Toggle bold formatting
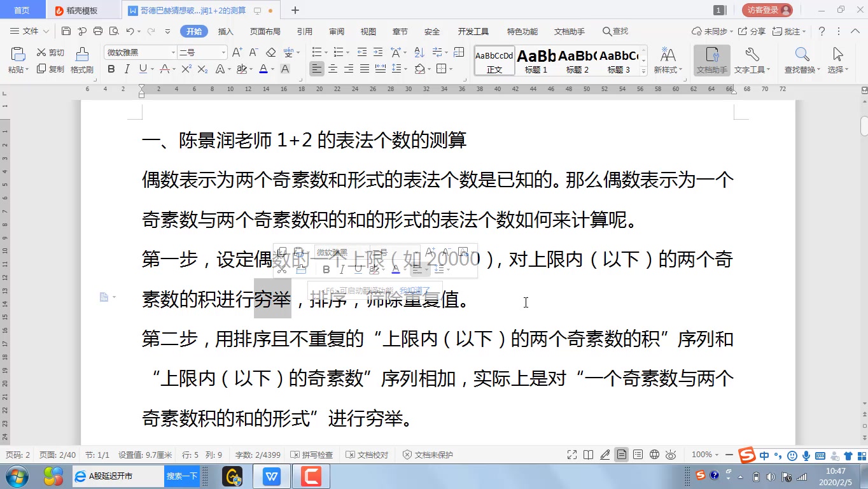 click(x=111, y=69)
